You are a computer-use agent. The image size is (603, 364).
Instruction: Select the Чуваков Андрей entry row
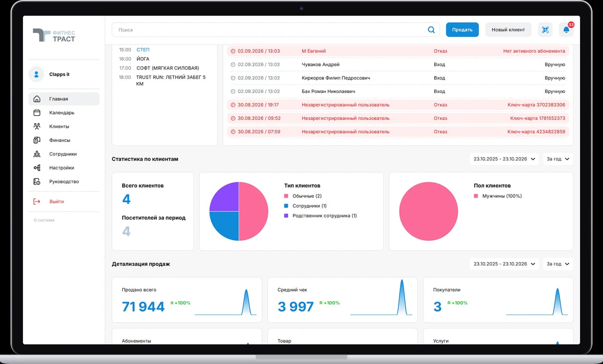tap(398, 64)
